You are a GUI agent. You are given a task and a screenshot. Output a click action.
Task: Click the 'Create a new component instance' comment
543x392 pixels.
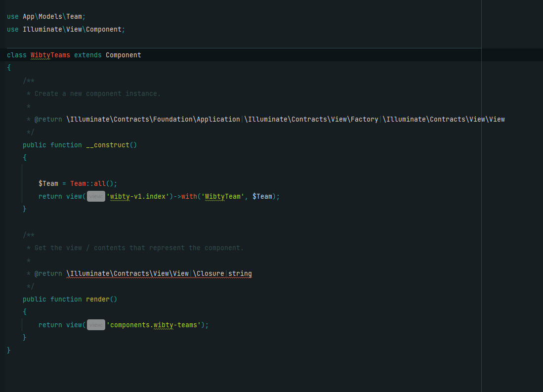(x=97, y=93)
